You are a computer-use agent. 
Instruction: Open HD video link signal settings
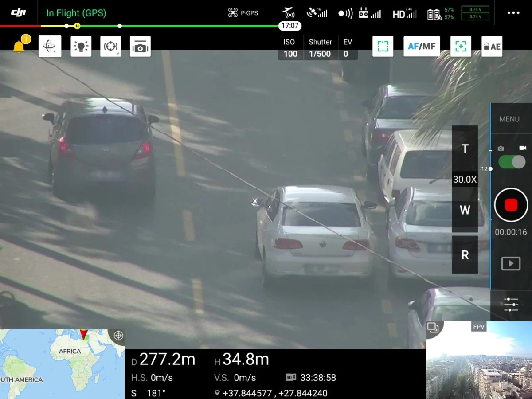tap(404, 13)
